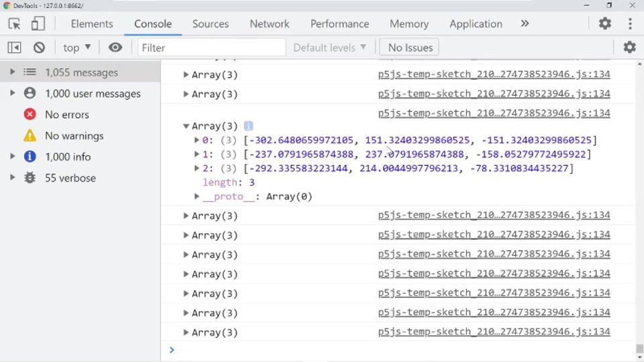Click the 'length: 3' property line

pyautogui.click(x=228, y=182)
